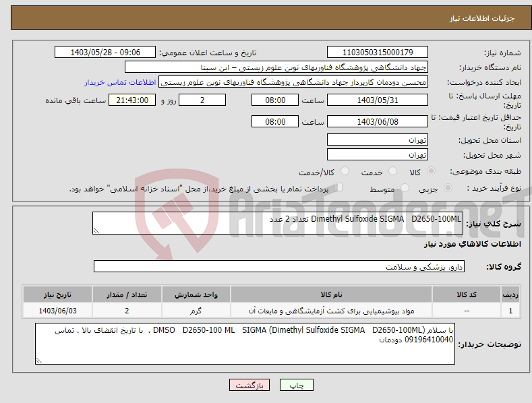Screen dimensions: 532x403
Task: Click the need number field 1103050315000179
Action: [378, 53]
